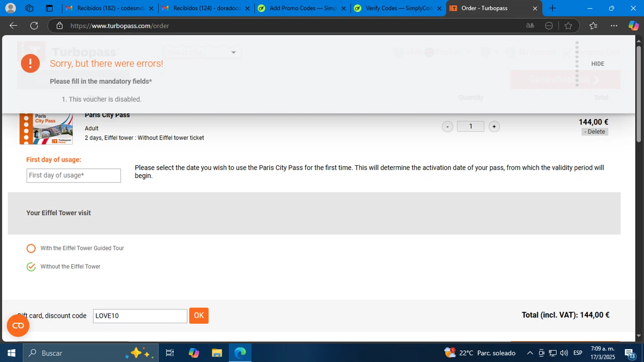The width and height of the screenshot is (644, 362).
Task: Click This voucher is disabled message
Action: point(105,99)
